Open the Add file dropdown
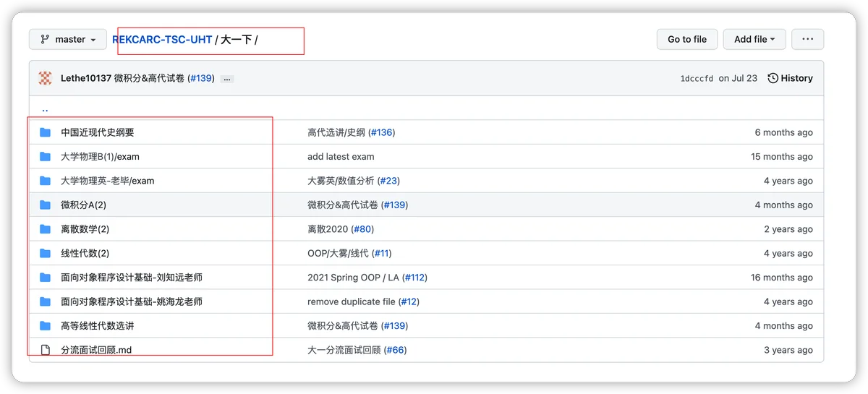 754,39
